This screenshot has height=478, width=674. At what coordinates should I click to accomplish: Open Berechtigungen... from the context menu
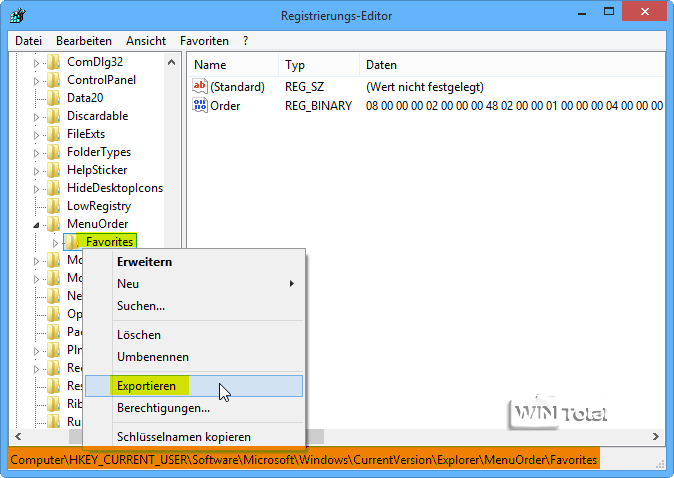click(194, 408)
